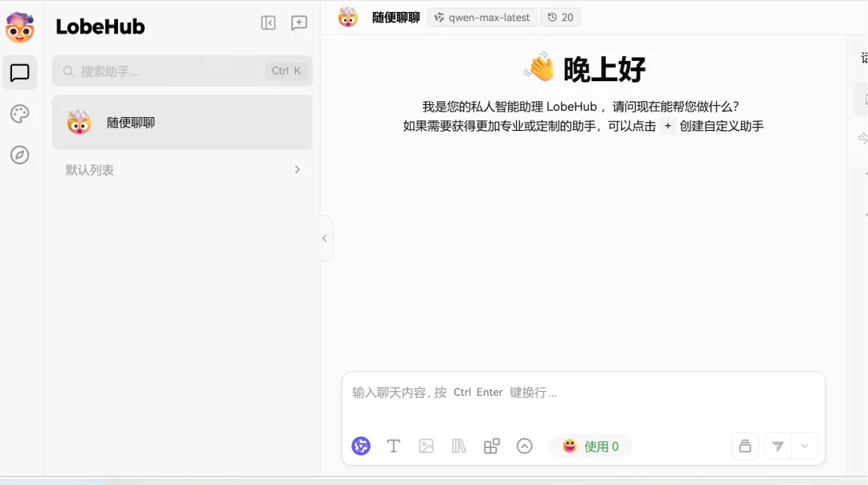Open the discover compass icon
The height and width of the screenshot is (485, 868).
tap(19, 155)
